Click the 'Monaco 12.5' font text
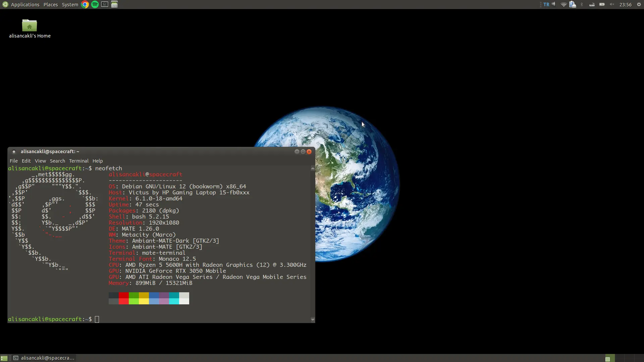The width and height of the screenshot is (644, 362). 177,259
